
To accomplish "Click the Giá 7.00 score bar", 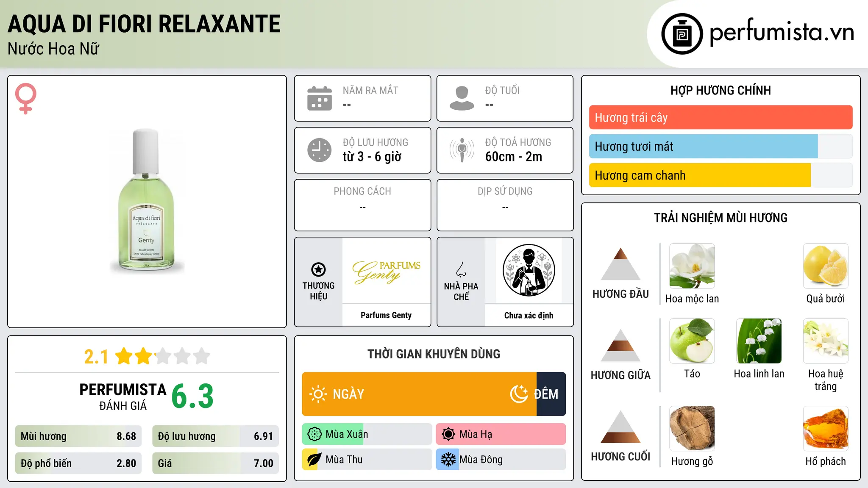I will click(216, 463).
